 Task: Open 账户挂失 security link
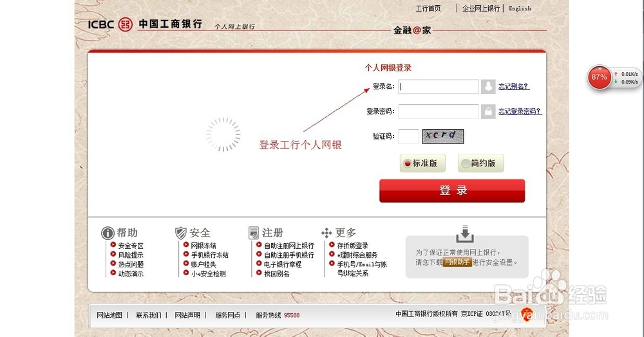click(204, 264)
